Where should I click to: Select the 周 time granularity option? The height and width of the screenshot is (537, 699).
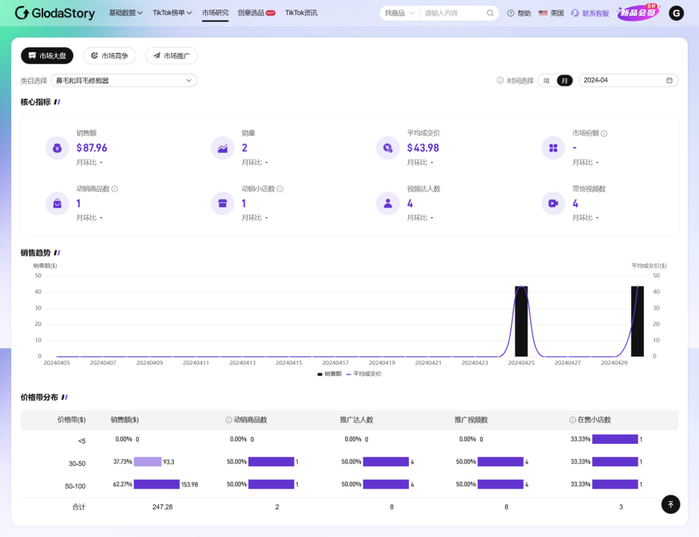pyautogui.click(x=546, y=80)
